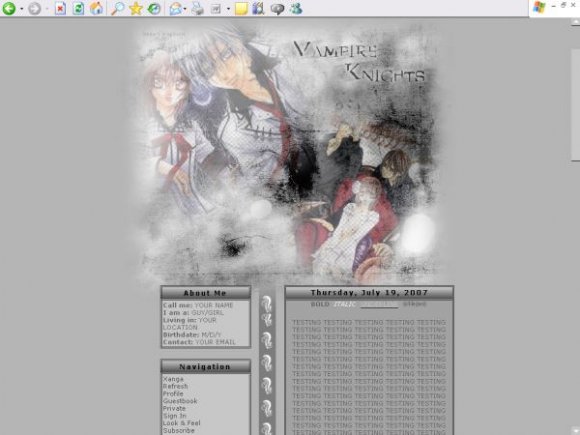Click the 'Living in: YOUR LOCATION' line

click(189, 324)
